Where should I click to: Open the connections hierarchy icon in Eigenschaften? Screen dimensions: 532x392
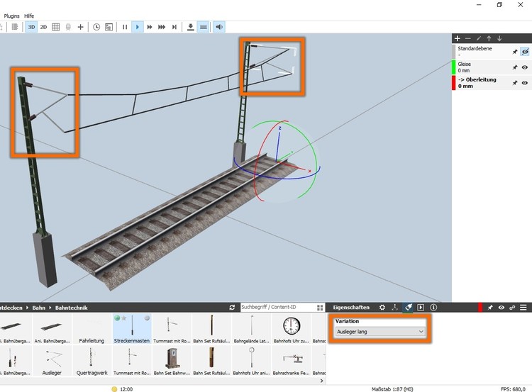click(394, 308)
